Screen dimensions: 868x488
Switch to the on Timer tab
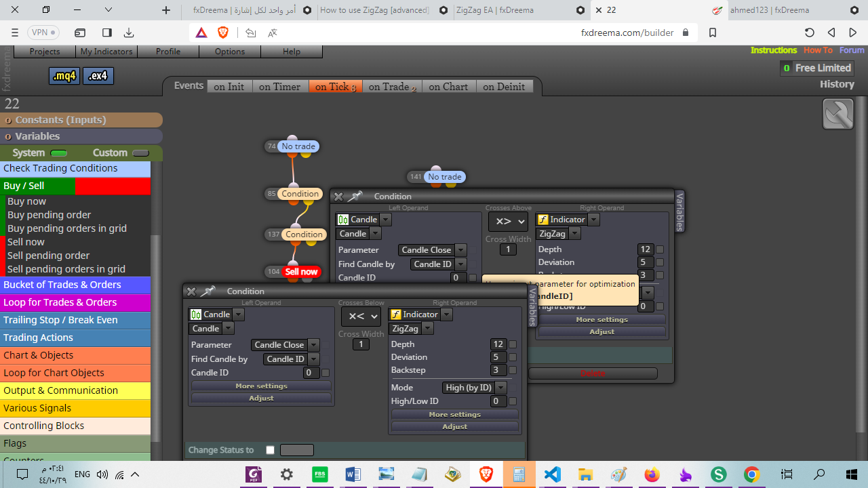pyautogui.click(x=280, y=87)
